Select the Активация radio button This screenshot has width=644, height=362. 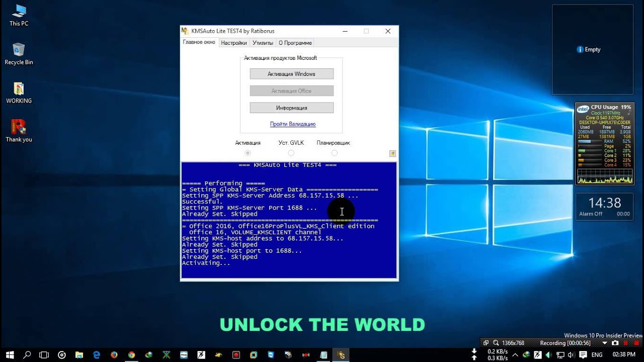click(x=248, y=153)
